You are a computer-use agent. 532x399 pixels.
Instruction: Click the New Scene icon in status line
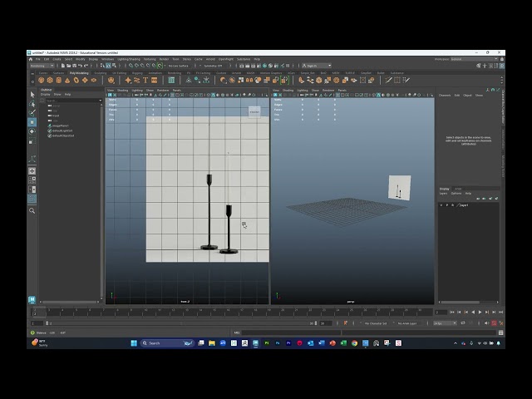click(63, 66)
